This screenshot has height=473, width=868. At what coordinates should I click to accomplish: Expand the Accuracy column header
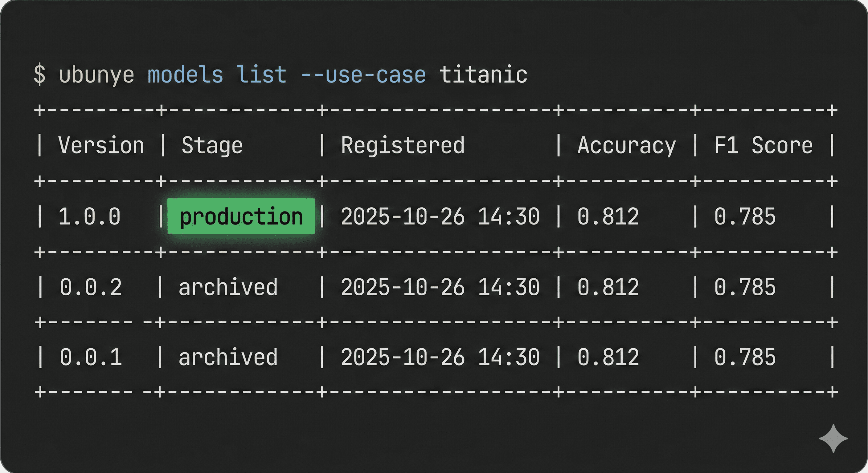point(626,145)
